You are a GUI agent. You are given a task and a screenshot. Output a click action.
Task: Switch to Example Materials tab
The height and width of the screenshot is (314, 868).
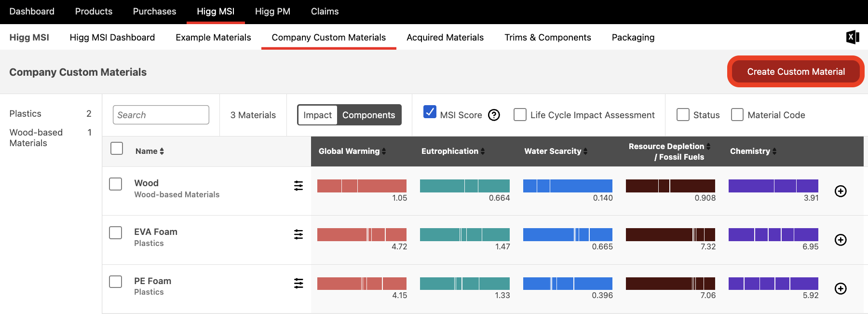coord(213,37)
